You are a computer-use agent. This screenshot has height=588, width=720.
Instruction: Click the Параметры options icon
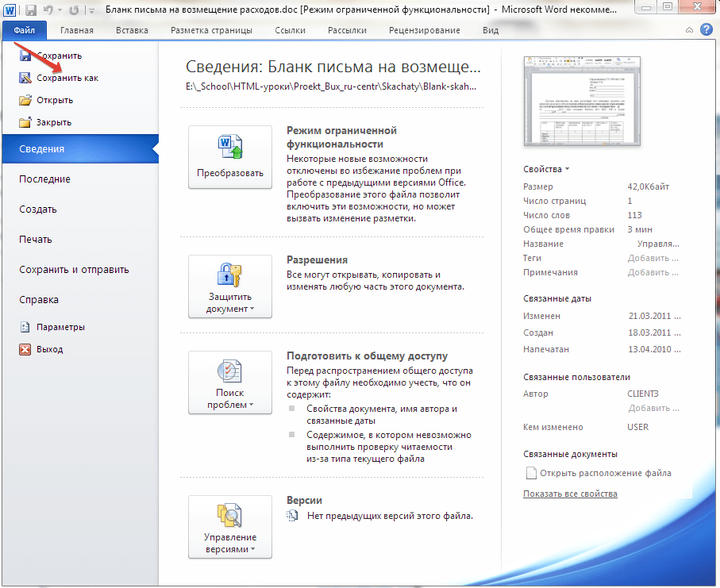point(25,327)
